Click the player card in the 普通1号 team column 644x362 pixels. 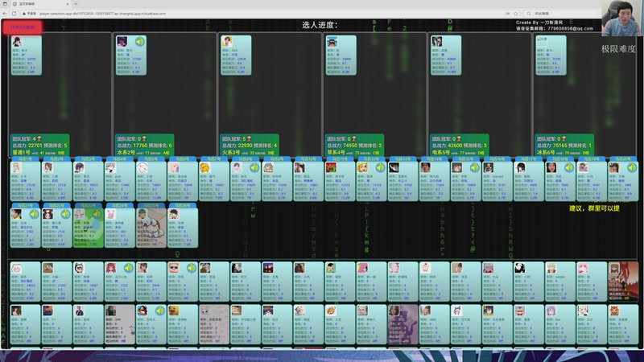click(27, 55)
